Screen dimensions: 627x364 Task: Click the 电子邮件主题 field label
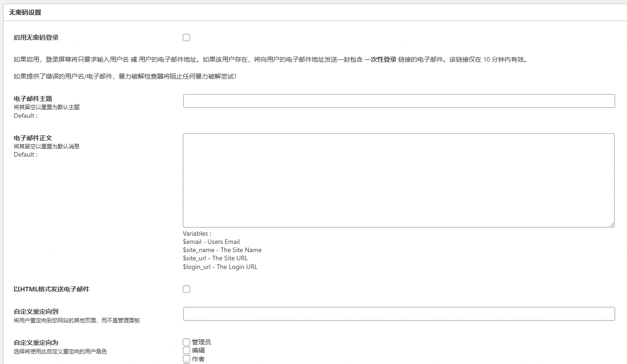click(x=32, y=98)
